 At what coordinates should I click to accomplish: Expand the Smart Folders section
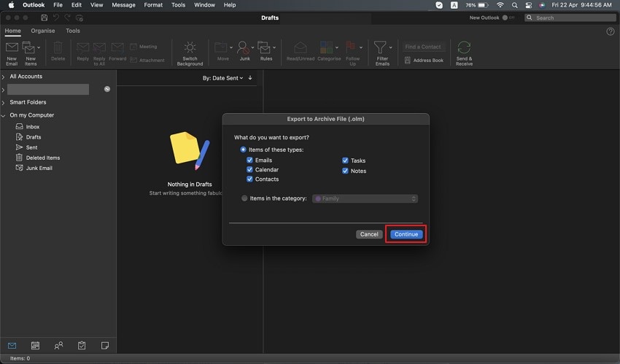coord(3,102)
